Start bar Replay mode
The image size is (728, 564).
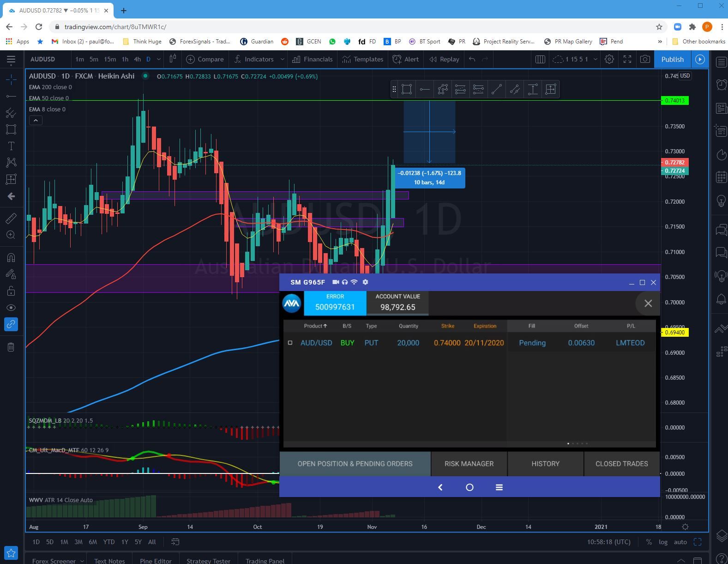[444, 59]
